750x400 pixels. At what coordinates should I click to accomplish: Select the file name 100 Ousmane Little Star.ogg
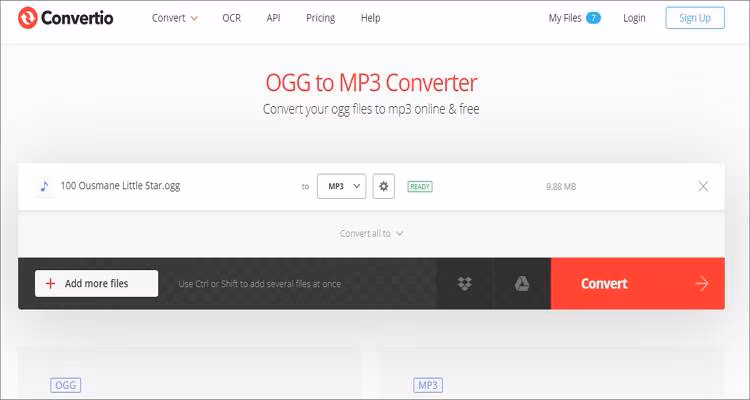[x=121, y=186]
